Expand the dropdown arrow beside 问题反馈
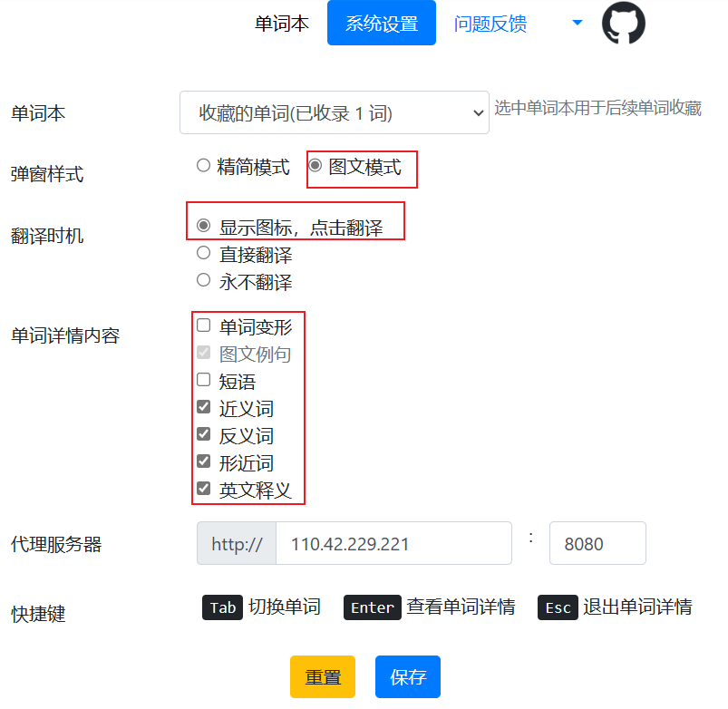The width and height of the screenshot is (728, 709). tap(577, 24)
